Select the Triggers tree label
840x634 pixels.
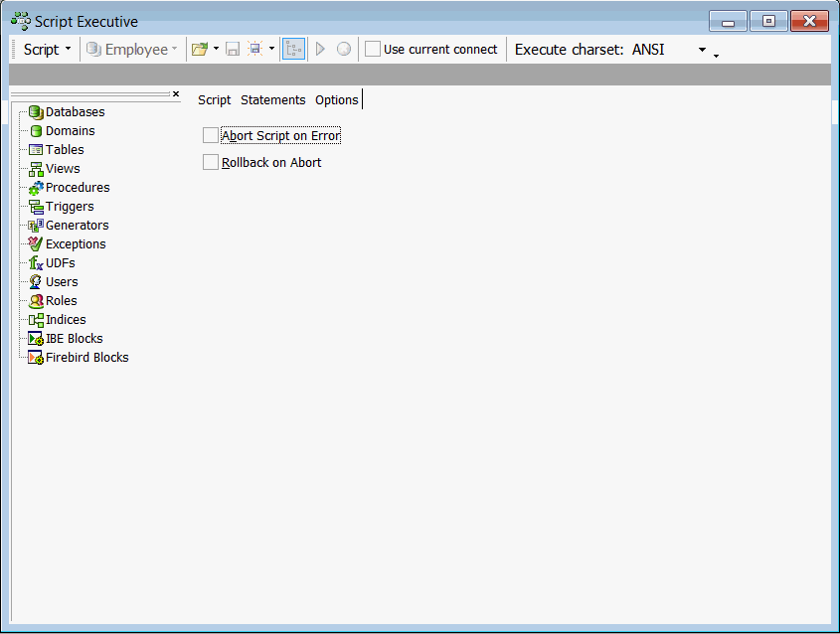point(70,207)
